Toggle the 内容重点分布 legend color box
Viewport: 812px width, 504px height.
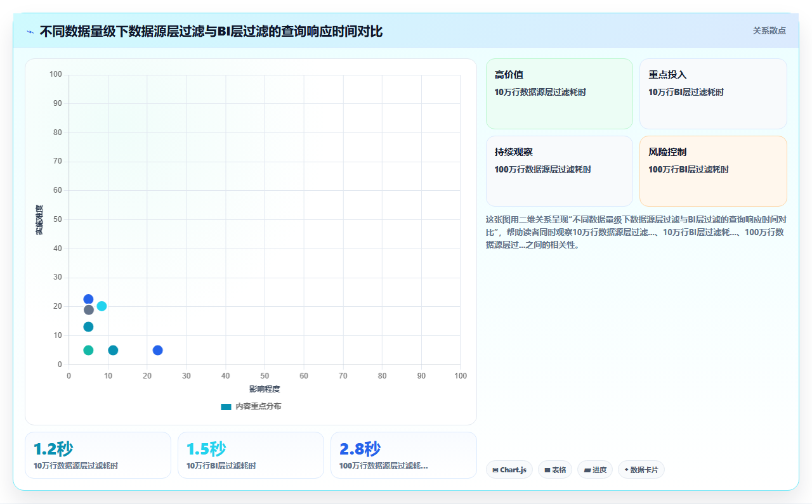226,406
